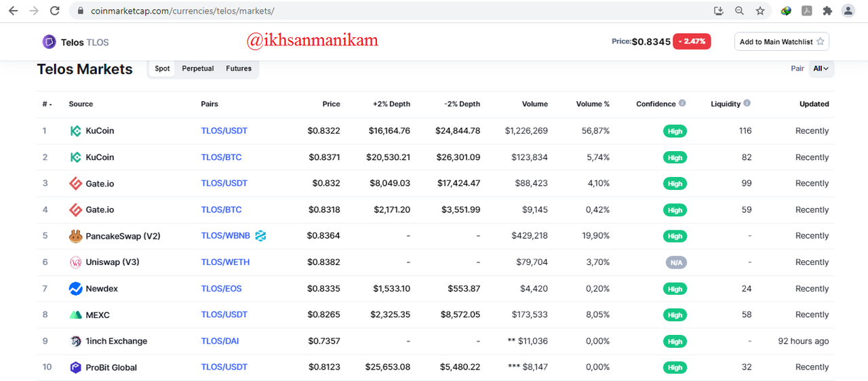Image resolution: width=868 pixels, height=381 pixels.
Task: Open the TLOS/WBNB pair link
Action: pos(226,236)
